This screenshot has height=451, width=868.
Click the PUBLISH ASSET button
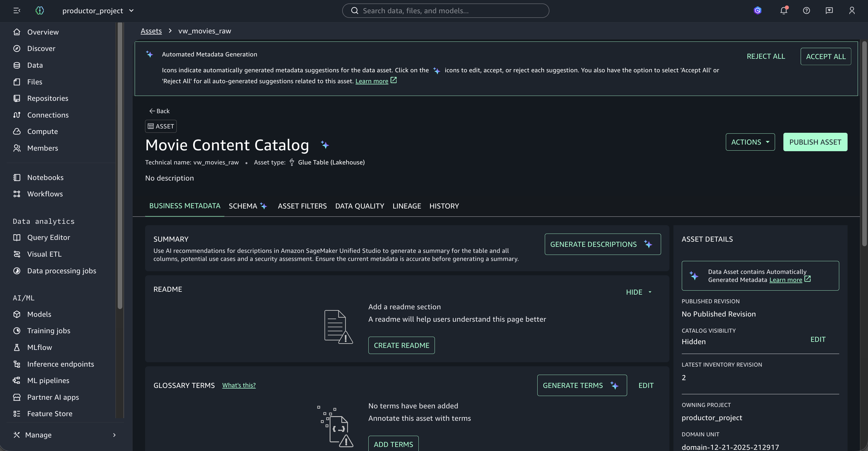[x=815, y=142]
